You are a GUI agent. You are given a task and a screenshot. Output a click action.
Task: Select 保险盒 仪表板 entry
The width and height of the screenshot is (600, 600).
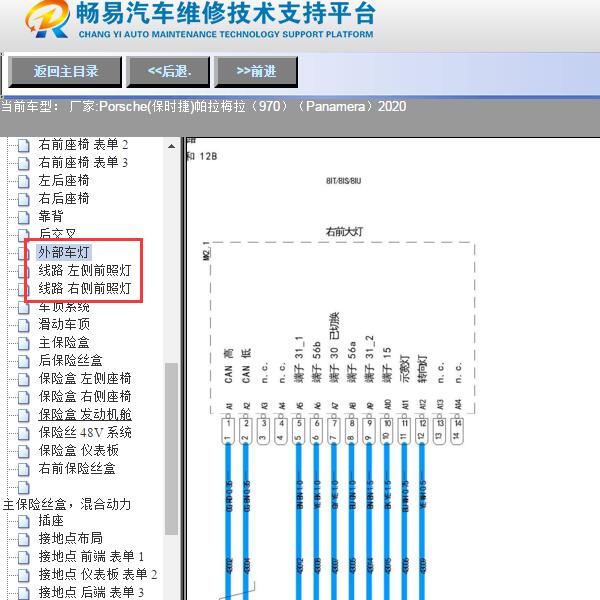[x=78, y=450]
